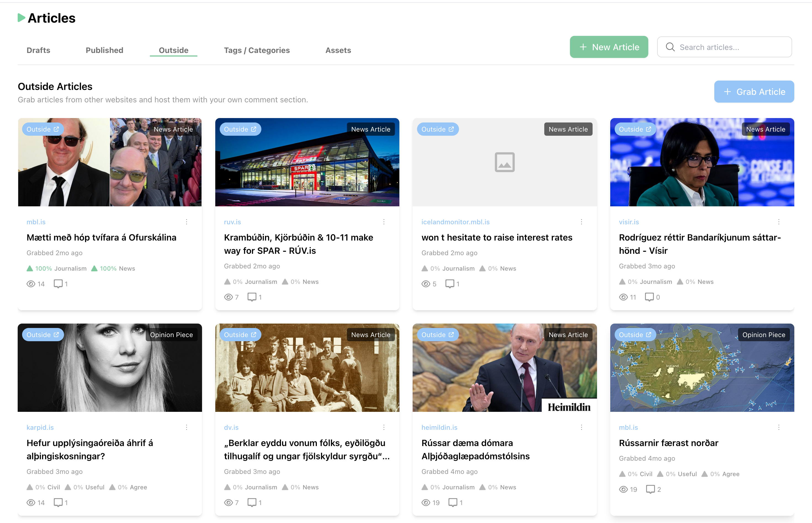The height and width of the screenshot is (523, 812).
Task: Click the New Article button
Action: tap(609, 47)
